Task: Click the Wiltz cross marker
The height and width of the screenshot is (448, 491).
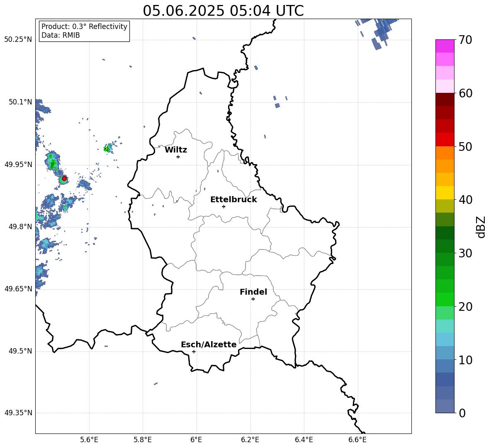Action: tap(178, 157)
